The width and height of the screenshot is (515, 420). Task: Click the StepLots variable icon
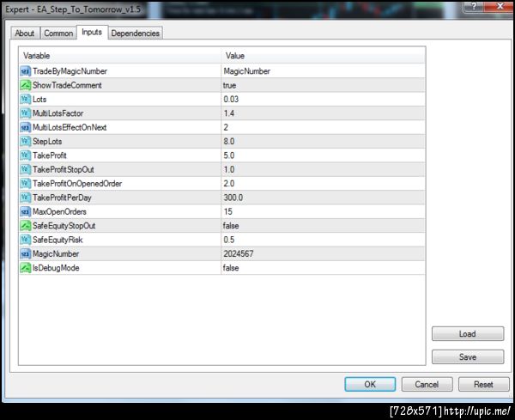pos(25,142)
